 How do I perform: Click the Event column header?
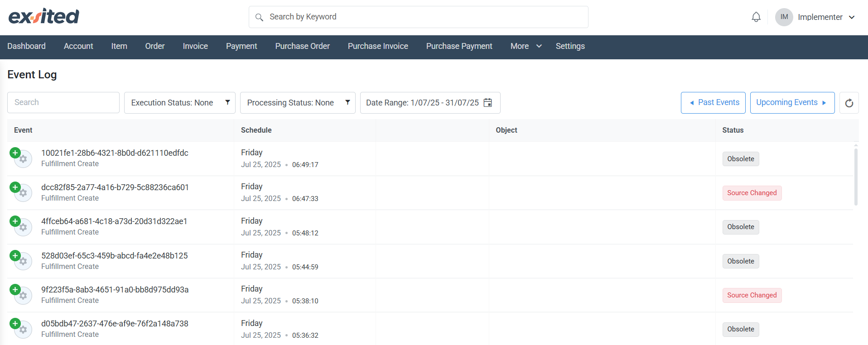(23, 130)
